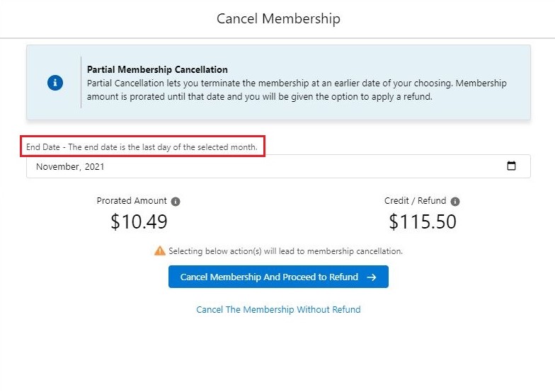This screenshot has height=392, width=555.
Task: Click the info icon beside Prorated Amount
Action: [176, 202]
